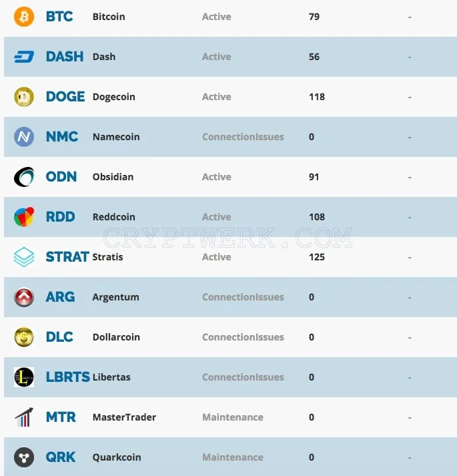Screen dimensions: 457x476
Task: Click the colorful Reddcoin logo icon
Action: (24, 217)
